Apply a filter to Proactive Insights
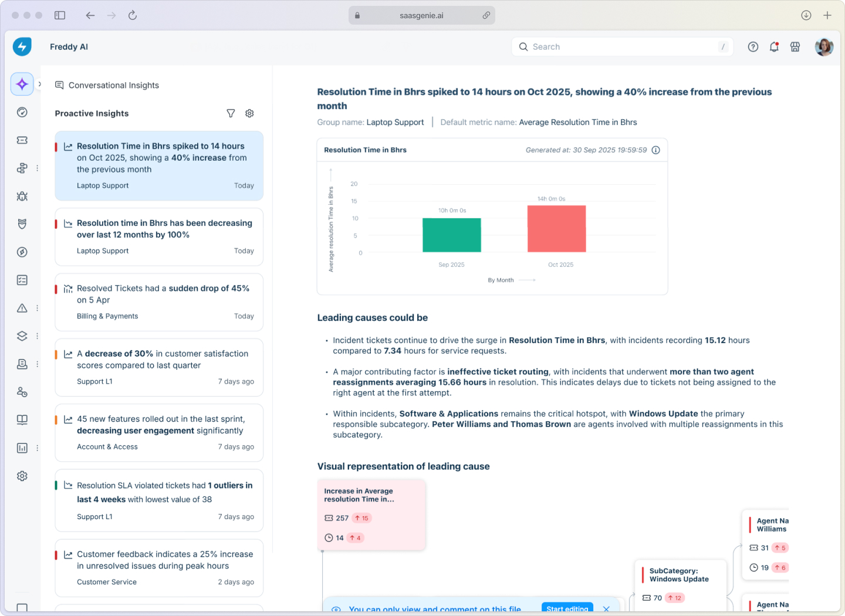This screenshot has width=845, height=616. point(231,113)
